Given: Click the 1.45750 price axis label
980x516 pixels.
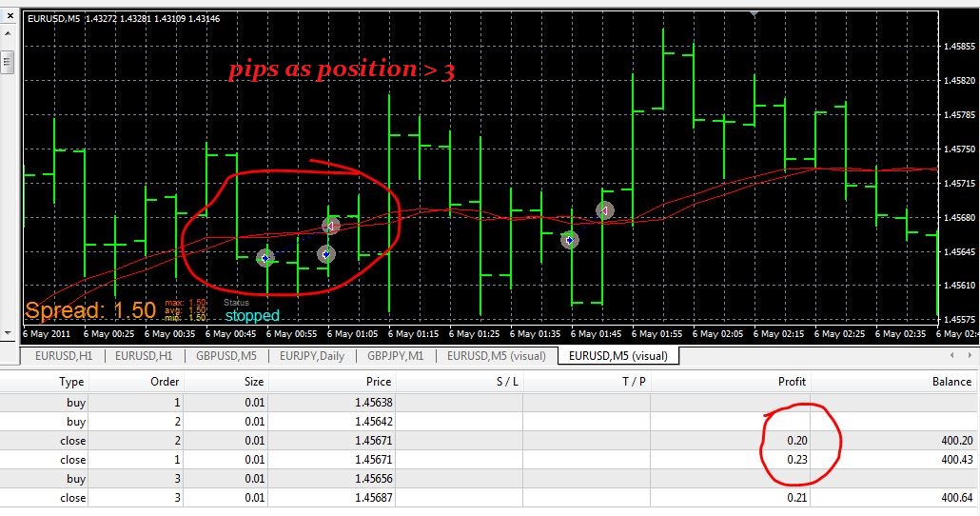Looking at the screenshot, I should tap(959, 149).
